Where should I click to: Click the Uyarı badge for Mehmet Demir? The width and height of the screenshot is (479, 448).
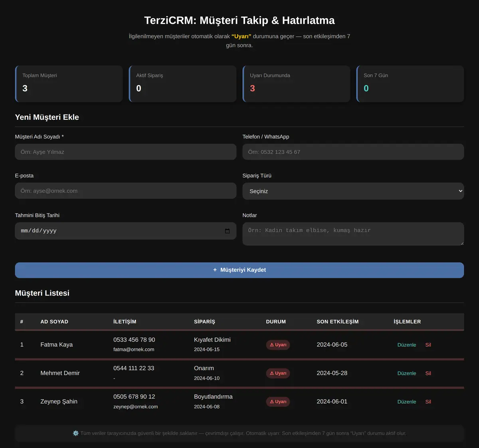point(278,373)
